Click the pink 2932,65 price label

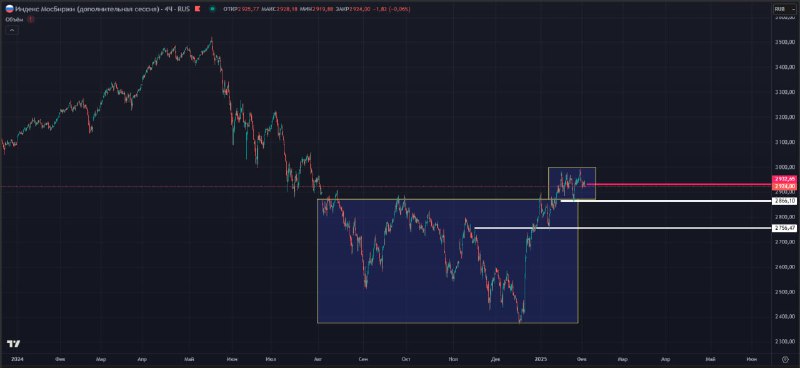pos(785,179)
